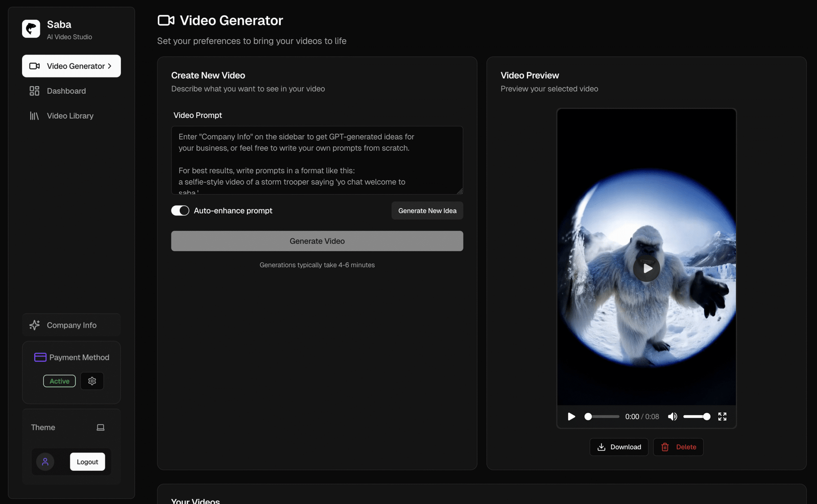Click into the Video Prompt text area
The width and height of the screenshot is (817, 504).
(317, 160)
